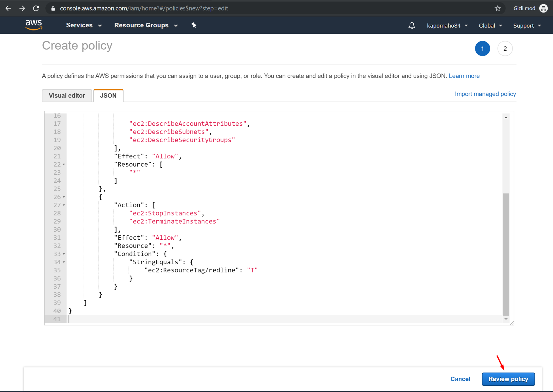Screen dimensions: 553x392
Task: Go to AWS home via logo
Action: coord(33,25)
